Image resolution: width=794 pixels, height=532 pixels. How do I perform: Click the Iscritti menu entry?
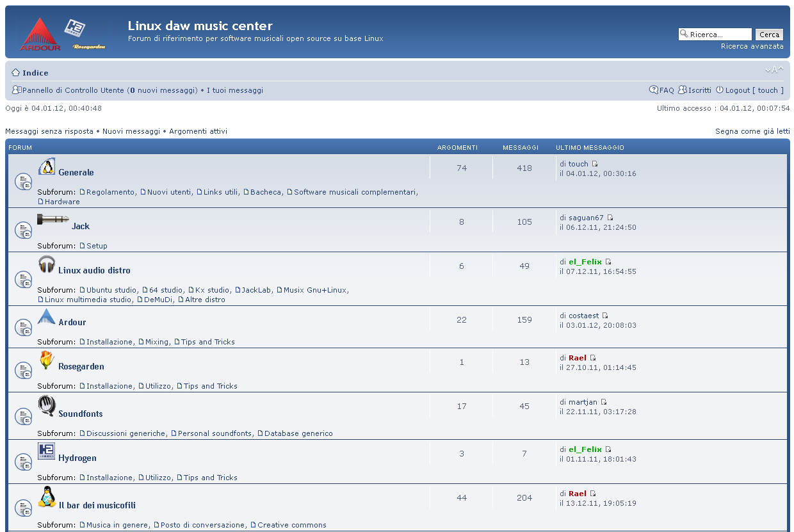point(699,90)
